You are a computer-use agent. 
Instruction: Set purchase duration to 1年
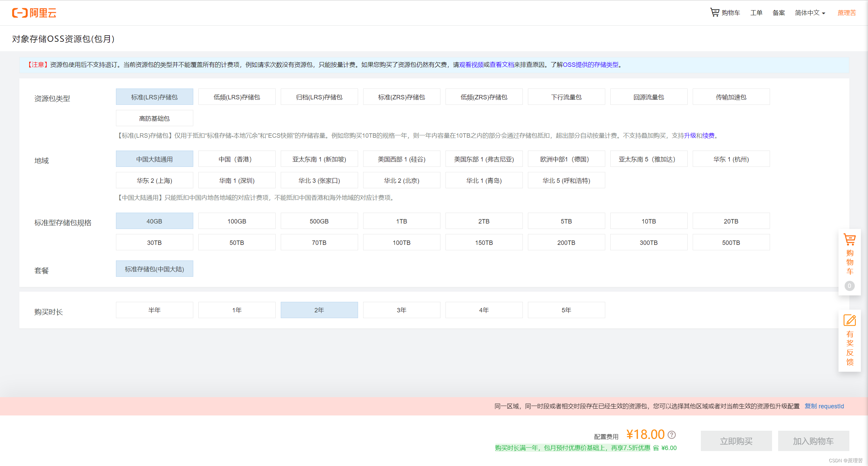[237, 310]
